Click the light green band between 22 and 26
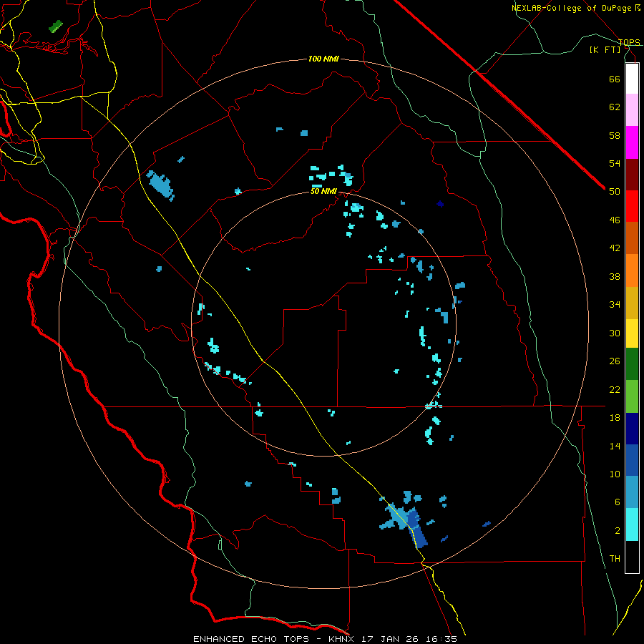The height and width of the screenshot is (644, 644). pos(632,396)
